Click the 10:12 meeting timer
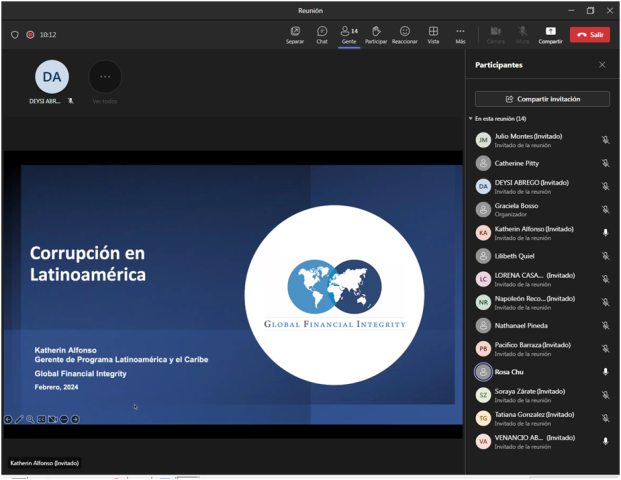Screen dimensions: 621x480 point(48,35)
